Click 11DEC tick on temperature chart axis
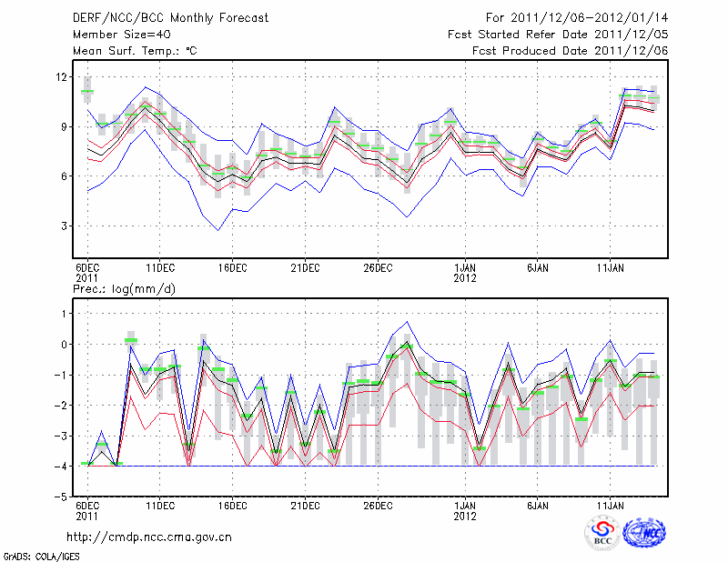Viewport: 728px width, 562px height. (160, 268)
